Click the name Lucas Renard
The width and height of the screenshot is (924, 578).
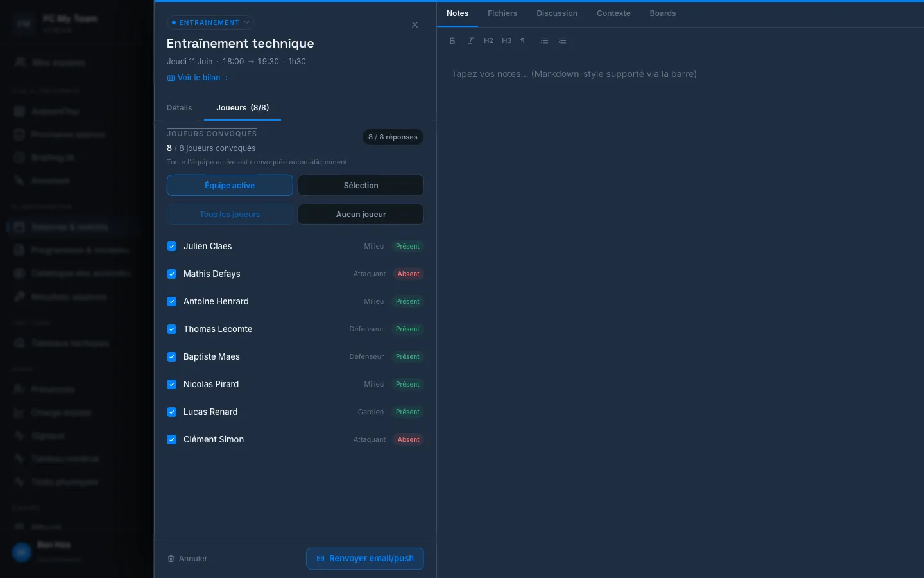(210, 412)
